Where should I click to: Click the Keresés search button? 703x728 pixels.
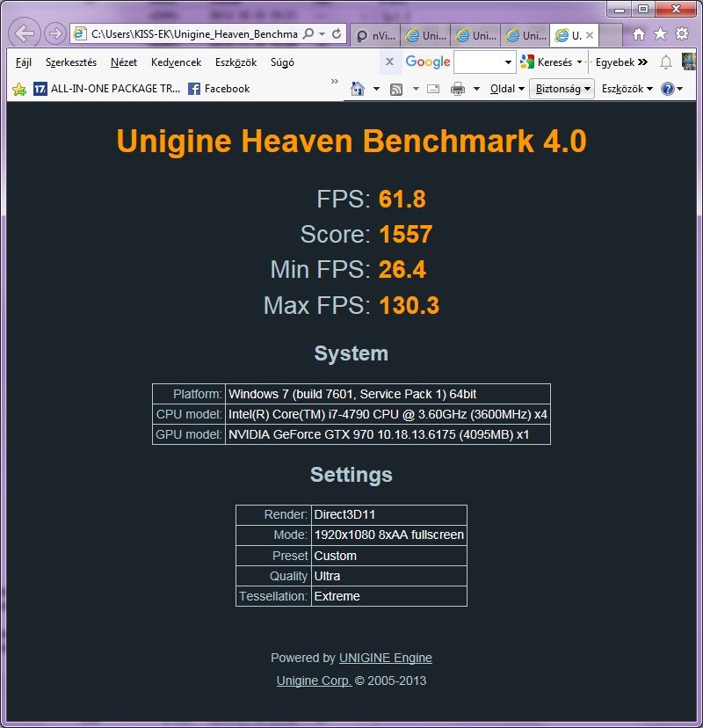[547, 62]
